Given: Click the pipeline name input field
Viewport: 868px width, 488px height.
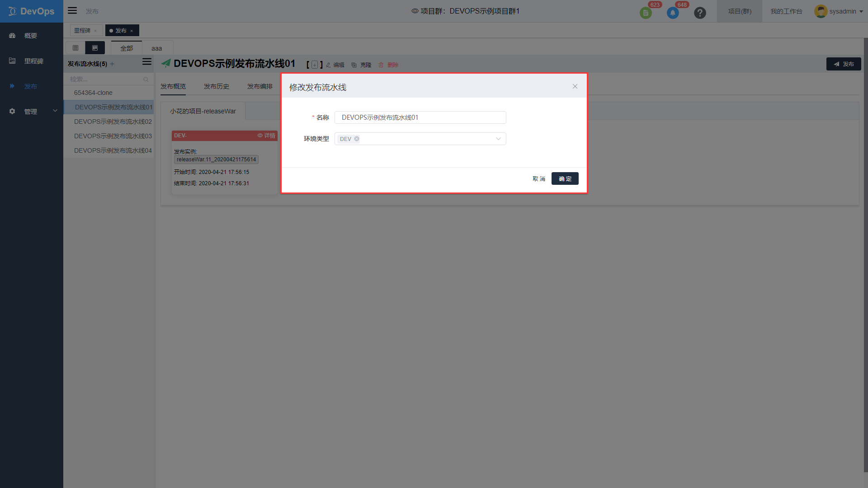Looking at the screenshot, I should coord(420,117).
